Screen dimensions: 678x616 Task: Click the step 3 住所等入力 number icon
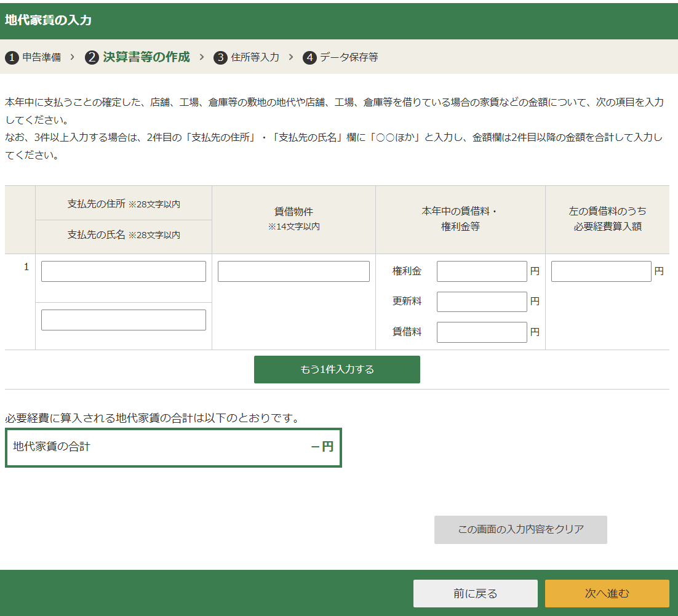point(220,58)
